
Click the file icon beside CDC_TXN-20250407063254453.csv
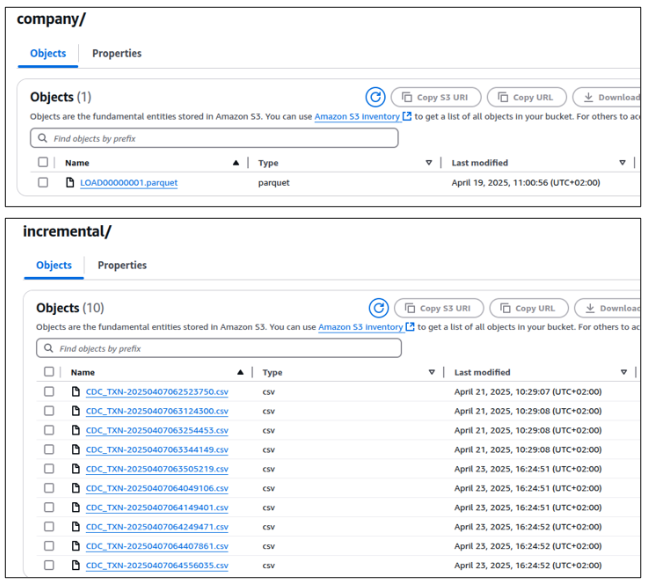click(76, 430)
